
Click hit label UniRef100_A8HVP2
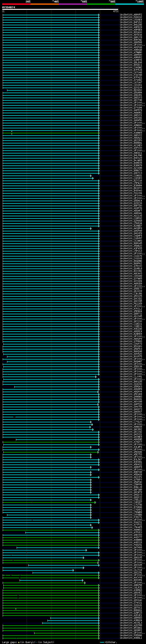point(131,15)
